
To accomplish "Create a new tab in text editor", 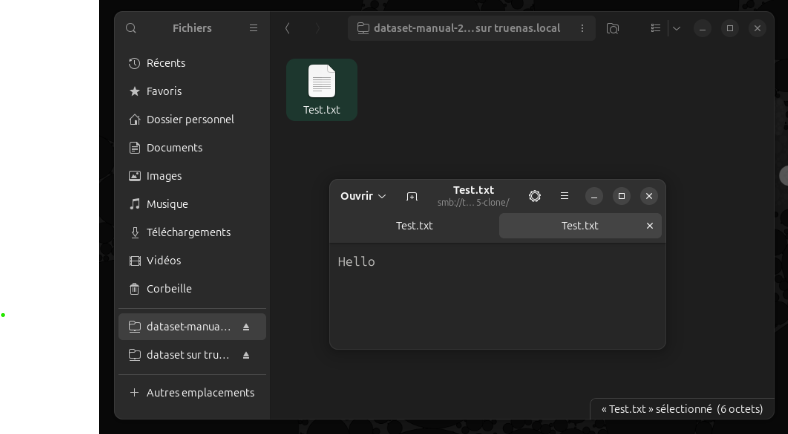I will click(412, 196).
